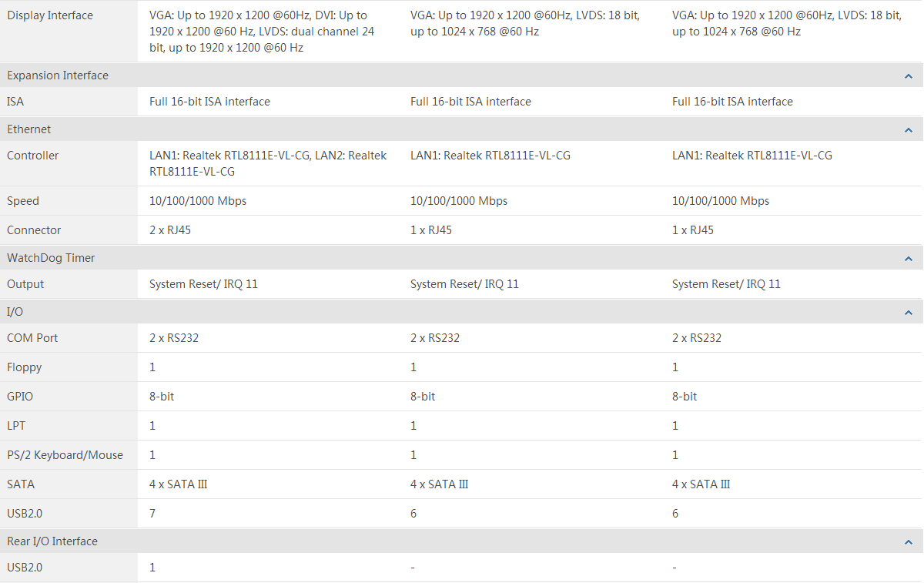
Task: Click the Rear I/O Interface header label
Action: coord(52,541)
